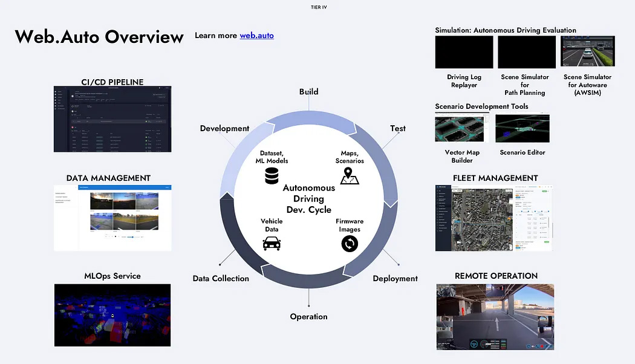Click the REMOTE OPERATION heading
Screen dimensions: 635x364
pos(496,276)
